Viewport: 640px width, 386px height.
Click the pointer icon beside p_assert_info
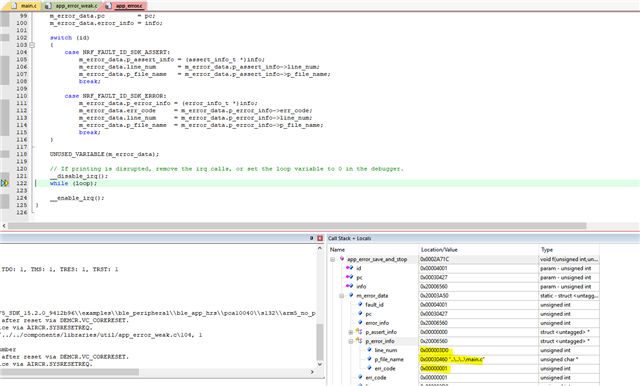point(359,332)
